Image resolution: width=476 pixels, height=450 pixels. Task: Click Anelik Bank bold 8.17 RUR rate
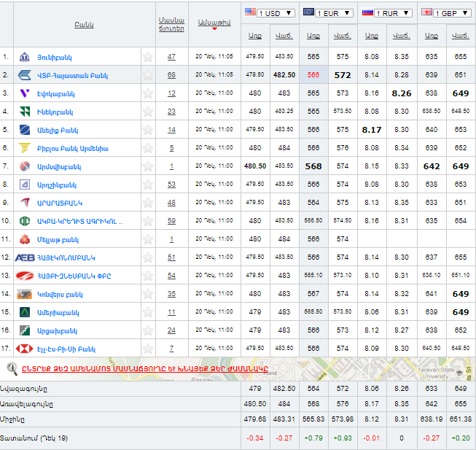(x=372, y=130)
